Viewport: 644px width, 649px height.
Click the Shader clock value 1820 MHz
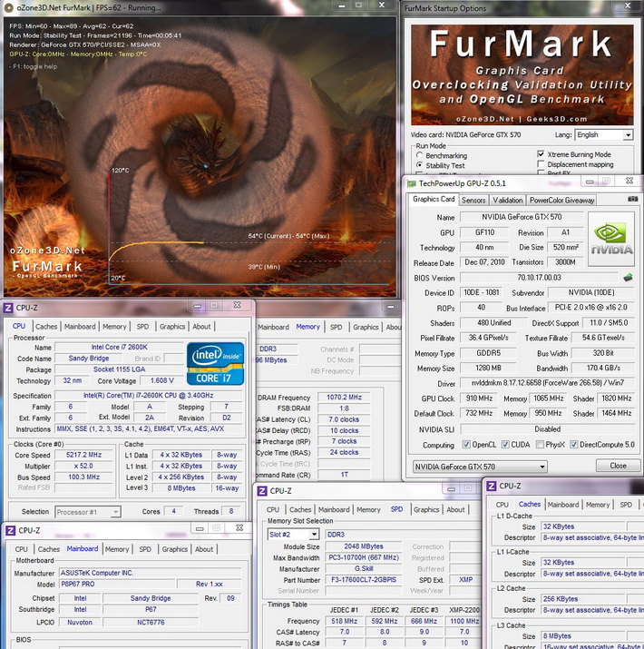[616, 398]
